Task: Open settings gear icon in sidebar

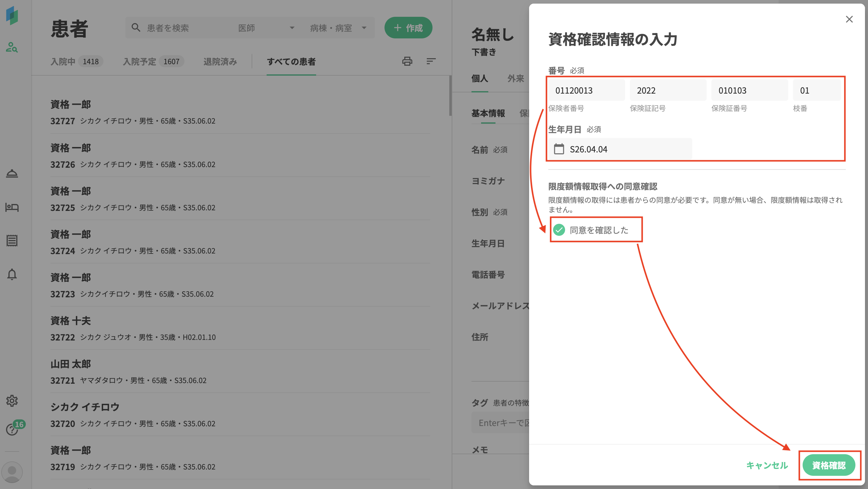Action: click(x=12, y=401)
